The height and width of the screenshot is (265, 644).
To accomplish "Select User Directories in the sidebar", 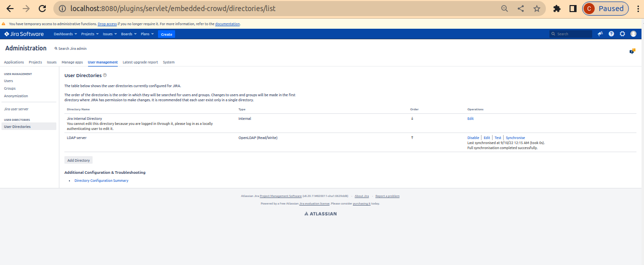I will coord(29,126).
